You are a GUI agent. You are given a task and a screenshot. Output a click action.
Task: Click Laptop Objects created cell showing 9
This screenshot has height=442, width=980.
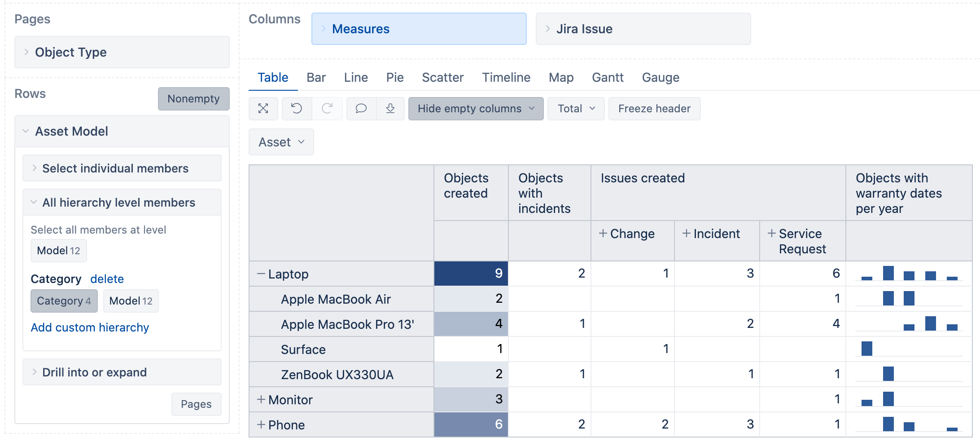coord(471,274)
